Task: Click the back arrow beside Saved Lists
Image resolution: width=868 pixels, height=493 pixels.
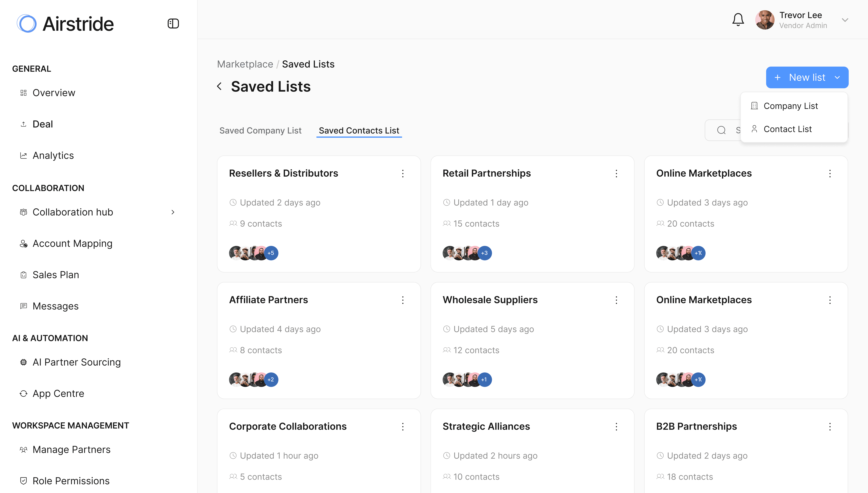Action: tap(219, 86)
